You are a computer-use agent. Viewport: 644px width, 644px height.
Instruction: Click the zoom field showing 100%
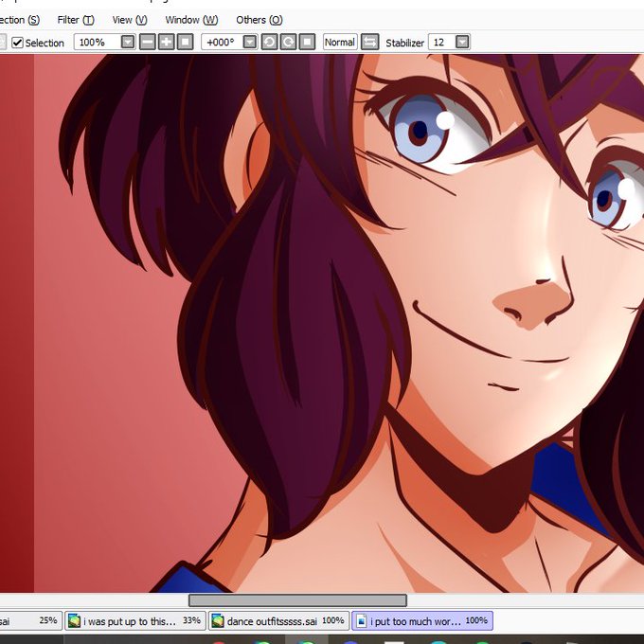tap(98, 42)
